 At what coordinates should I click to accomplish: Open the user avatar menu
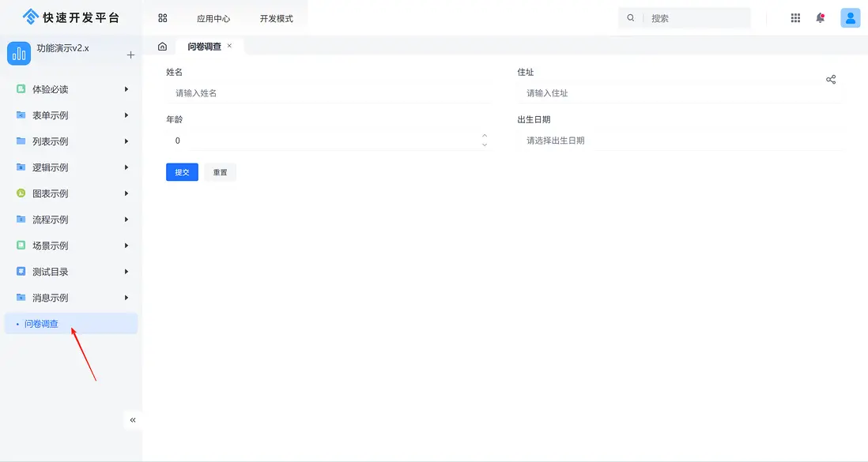click(850, 17)
